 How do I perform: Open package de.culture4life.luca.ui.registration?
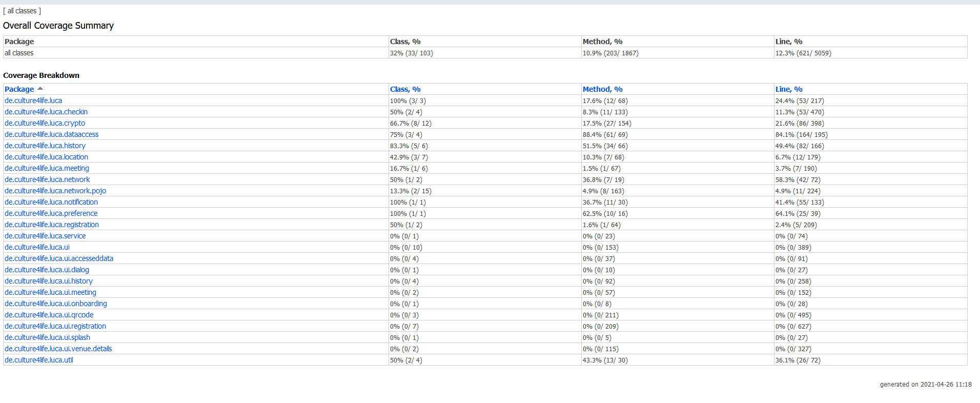[x=55, y=326]
